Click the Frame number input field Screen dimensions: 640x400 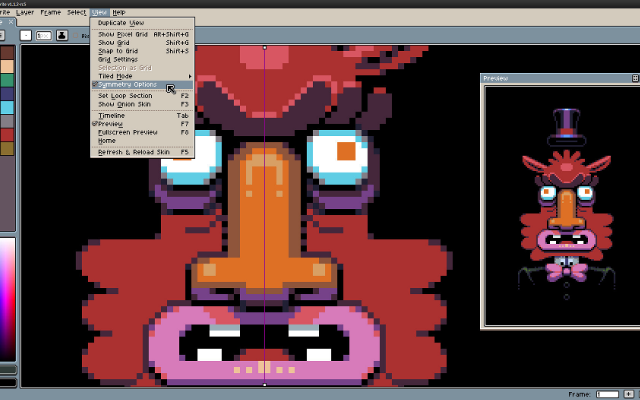point(607,394)
